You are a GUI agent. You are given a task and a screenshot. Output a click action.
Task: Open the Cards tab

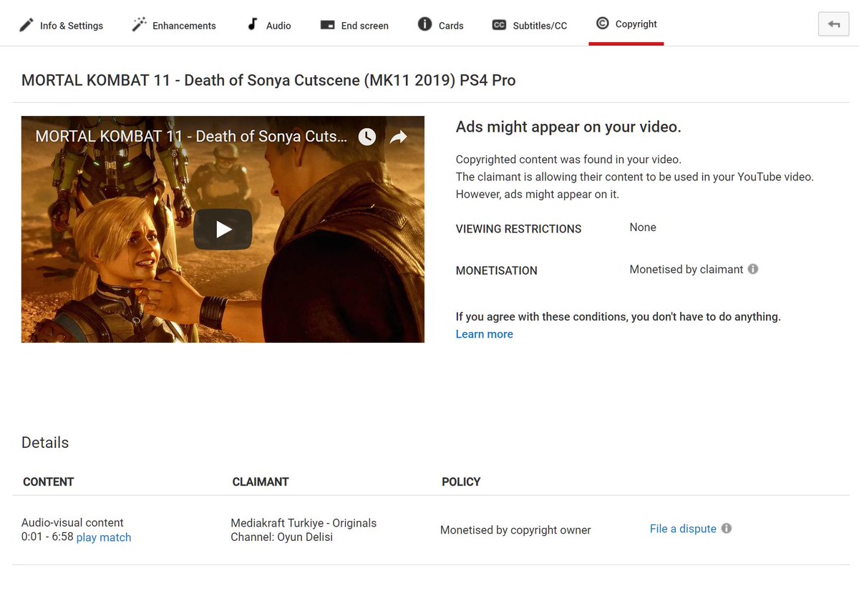click(440, 25)
